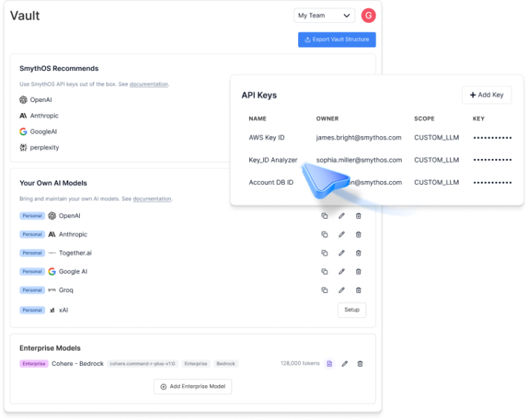Click the masked key for Account DB ID

tap(493, 183)
